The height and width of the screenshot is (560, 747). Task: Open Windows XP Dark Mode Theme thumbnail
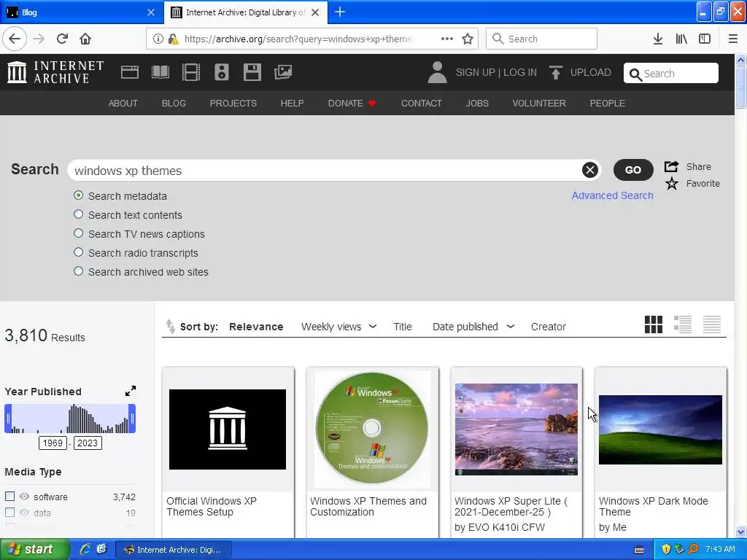(x=660, y=429)
